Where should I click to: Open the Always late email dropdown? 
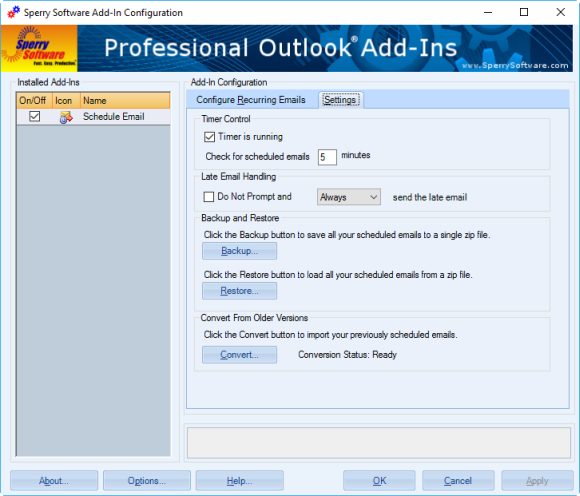tap(348, 197)
